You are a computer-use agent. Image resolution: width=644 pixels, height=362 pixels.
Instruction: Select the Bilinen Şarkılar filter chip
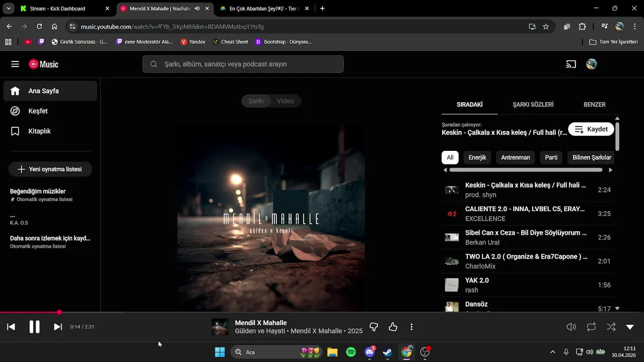coord(592,157)
